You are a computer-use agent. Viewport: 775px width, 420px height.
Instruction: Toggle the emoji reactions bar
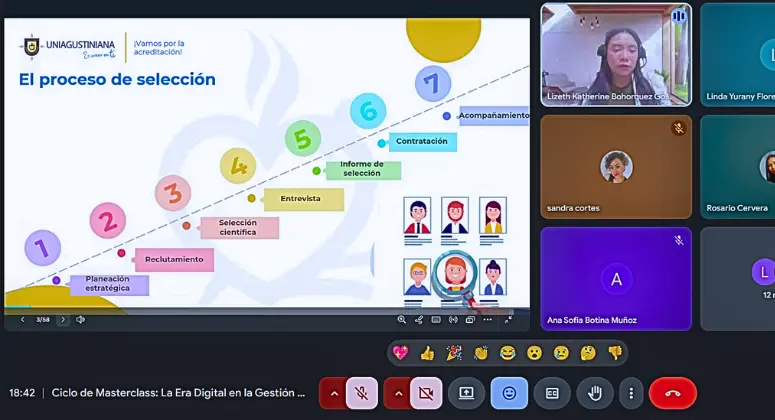click(509, 393)
